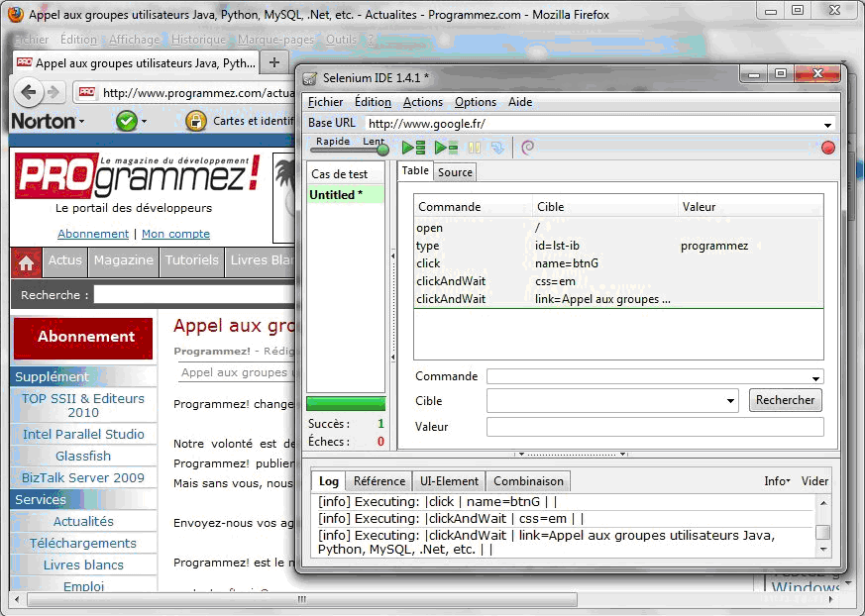Click the Programmez! magazine logo

[138, 176]
